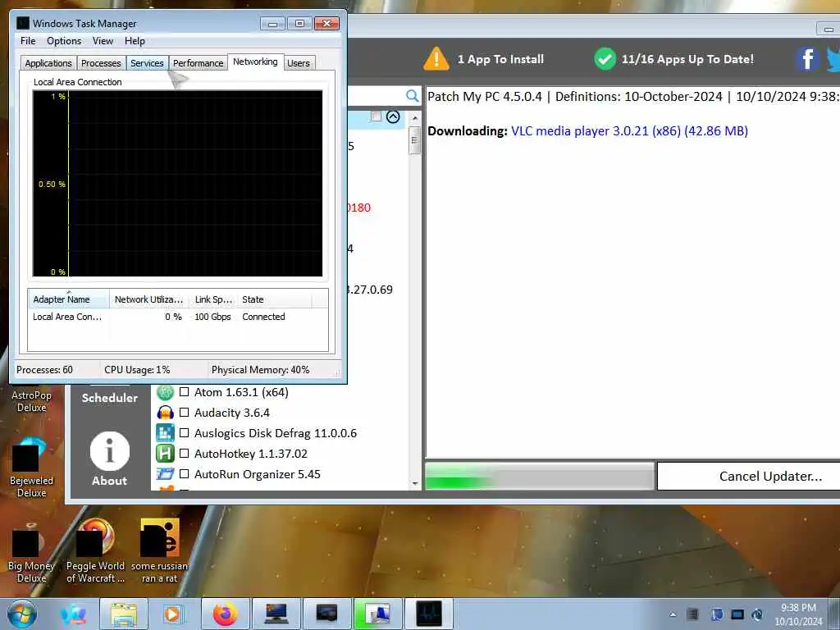Screen dimensions: 840x630
Task: Select the Local Area Connection adapter row
Action: point(178,317)
